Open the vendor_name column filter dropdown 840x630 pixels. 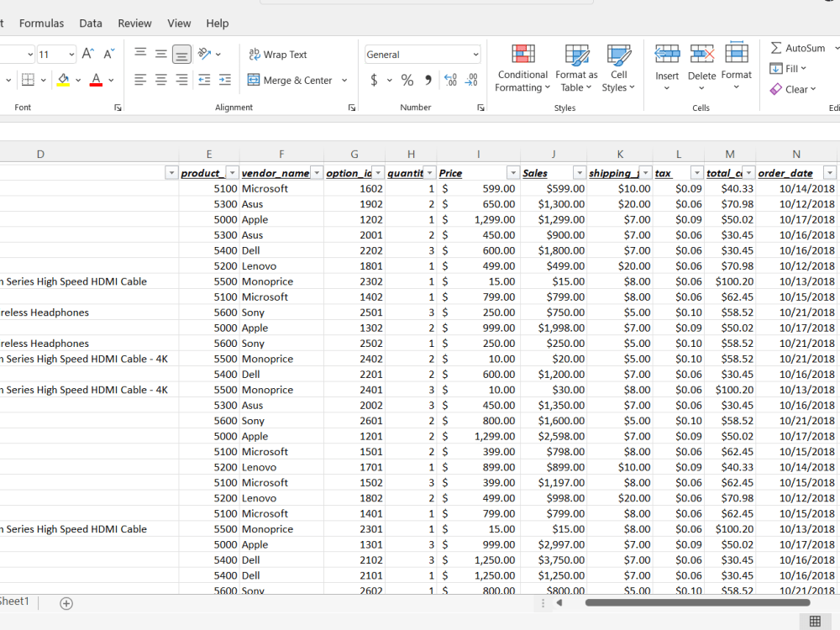[x=317, y=173]
